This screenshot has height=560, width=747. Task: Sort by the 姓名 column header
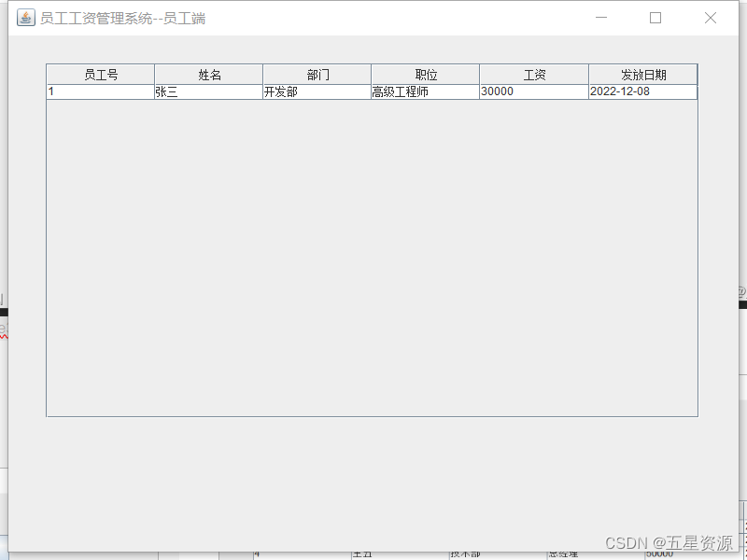tap(209, 74)
